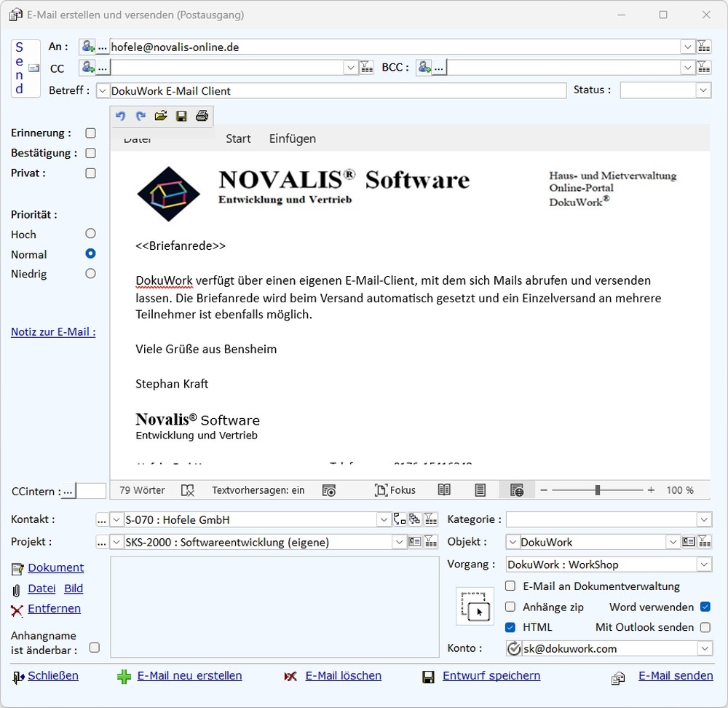Open filter icon beside BCC field
The width and height of the screenshot is (728, 708).
(x=704, y=68)
